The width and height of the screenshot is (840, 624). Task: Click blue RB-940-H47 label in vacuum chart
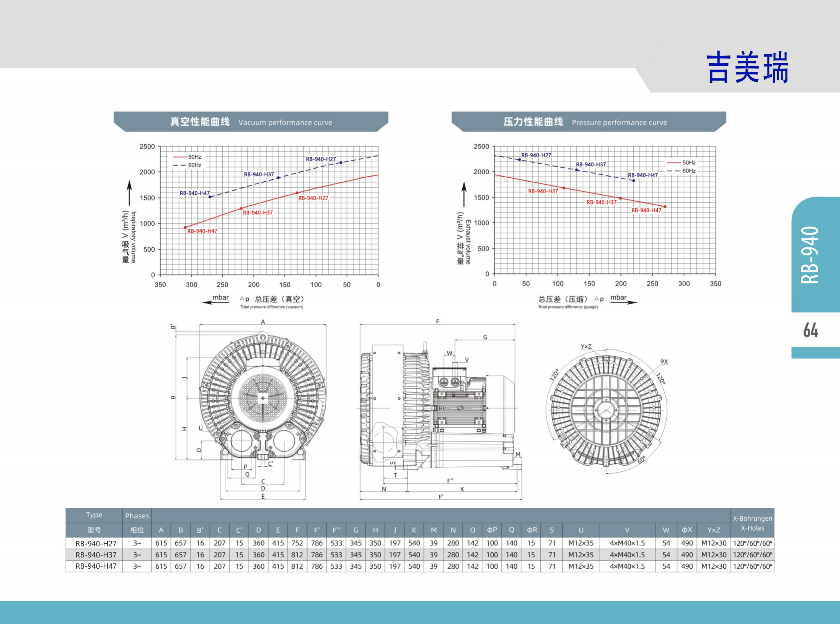195,193
